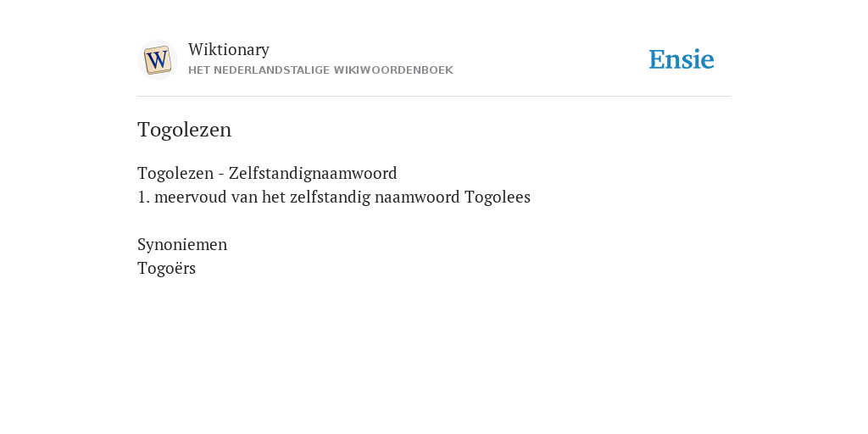This screenshot has height=434, width=868.
Task: Click the Wiktionary source title
Action: click(x=229, y=50)
